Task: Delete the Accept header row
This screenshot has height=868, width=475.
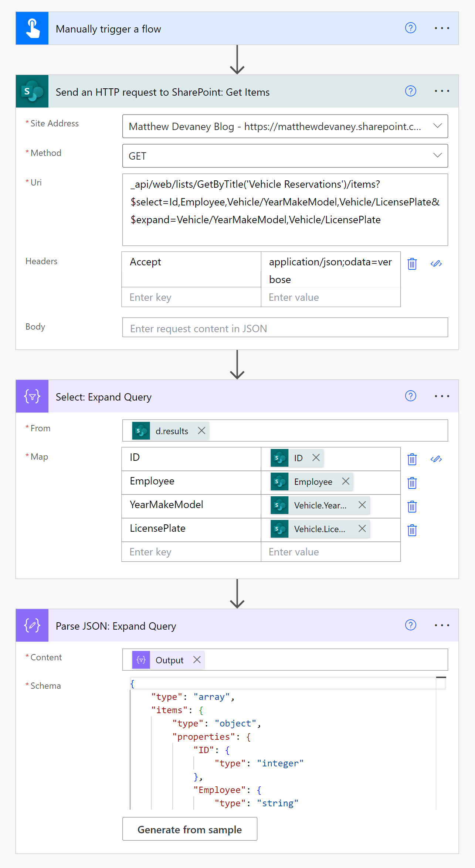Action: tap(412, 264)
